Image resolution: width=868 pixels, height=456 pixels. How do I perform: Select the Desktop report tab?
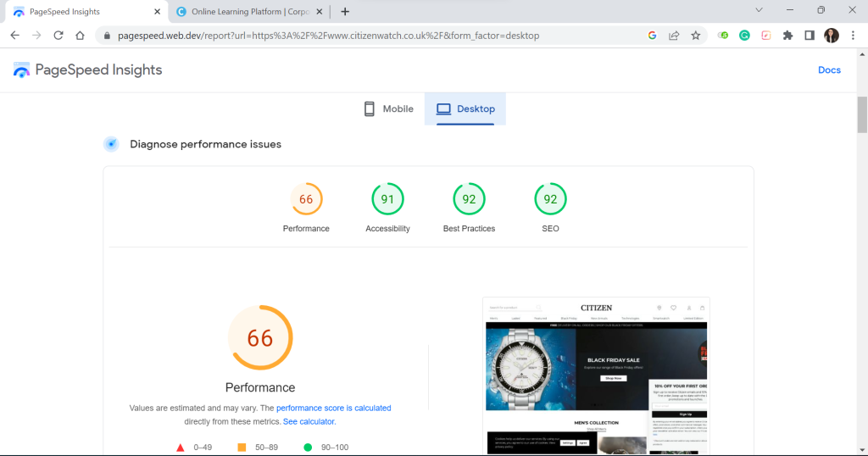coord(465,109)
